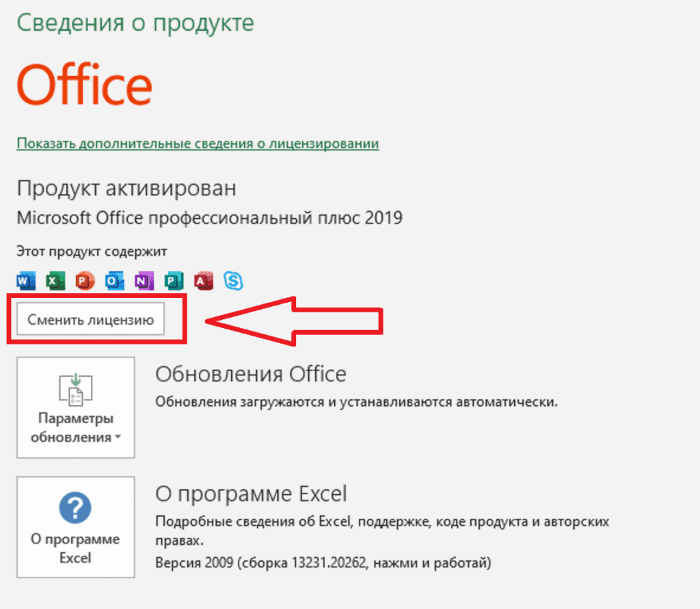
Task: Click the question mark icon for About Excel
Action: click(75, 508)
